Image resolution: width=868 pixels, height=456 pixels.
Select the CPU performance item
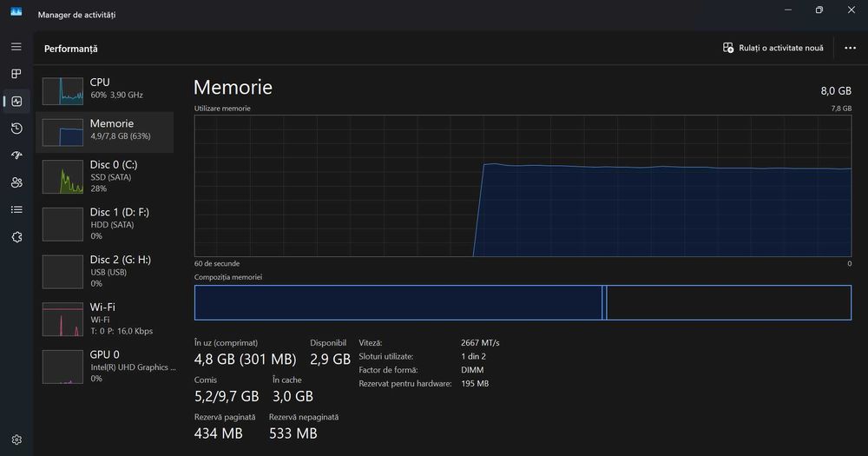point(106,89)
